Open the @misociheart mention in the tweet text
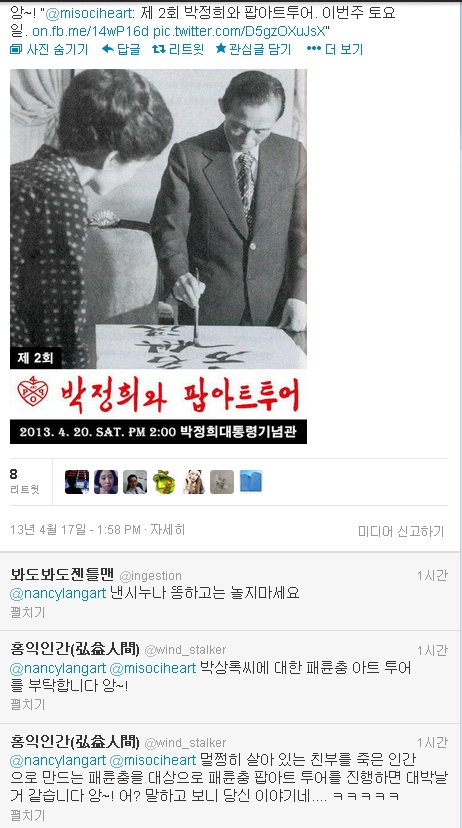The image size is (462, 828). [x=90, y=13]
